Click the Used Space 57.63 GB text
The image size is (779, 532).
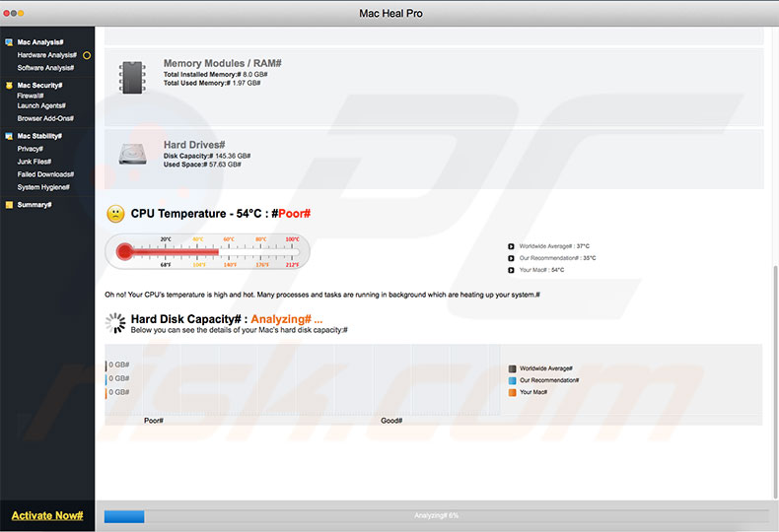[x=202, y=165]
